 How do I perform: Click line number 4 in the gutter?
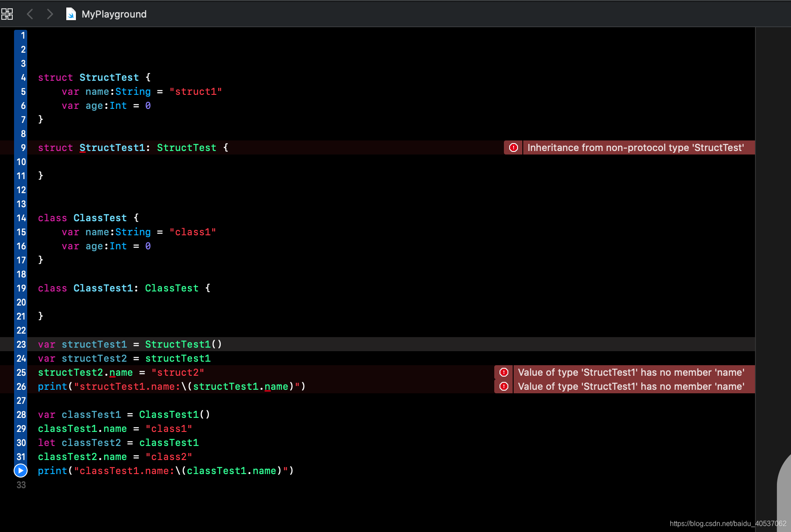(23, 78)
